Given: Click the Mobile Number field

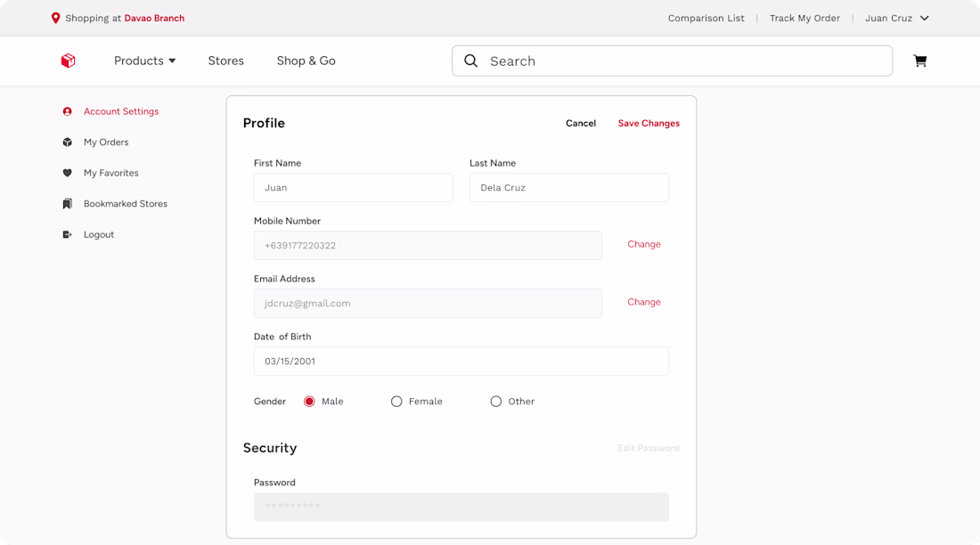Looking at the screenshot, I should pyautogui.click(x=429, y=246).
